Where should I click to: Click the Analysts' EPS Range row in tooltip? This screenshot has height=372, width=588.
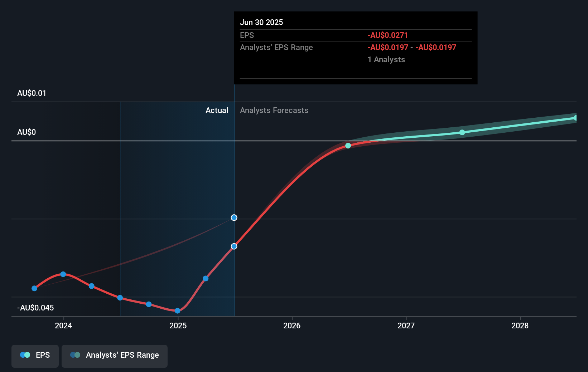coord(276,47)
